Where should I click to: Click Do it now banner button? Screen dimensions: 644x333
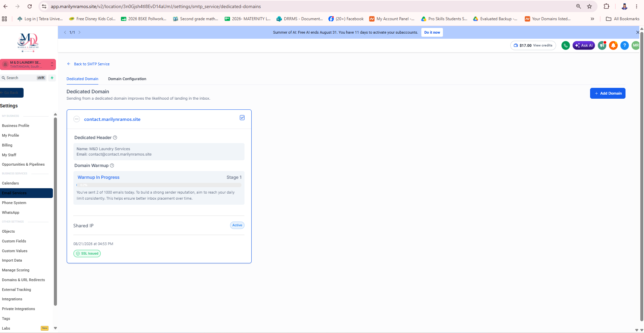pos(432,32)
